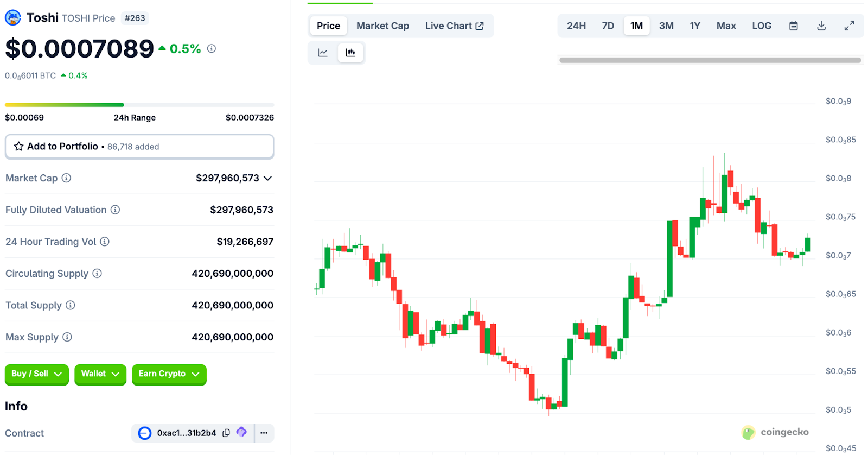Open the Live Chart external link
The image size is (868, 455).
pyautogui.click(x=454, y=26)
